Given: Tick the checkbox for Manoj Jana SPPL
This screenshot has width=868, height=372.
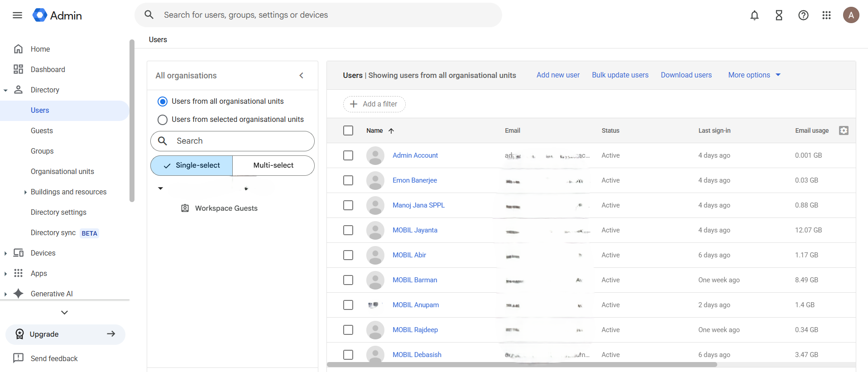Looking at the screenshot, I should tap(348, 205).
